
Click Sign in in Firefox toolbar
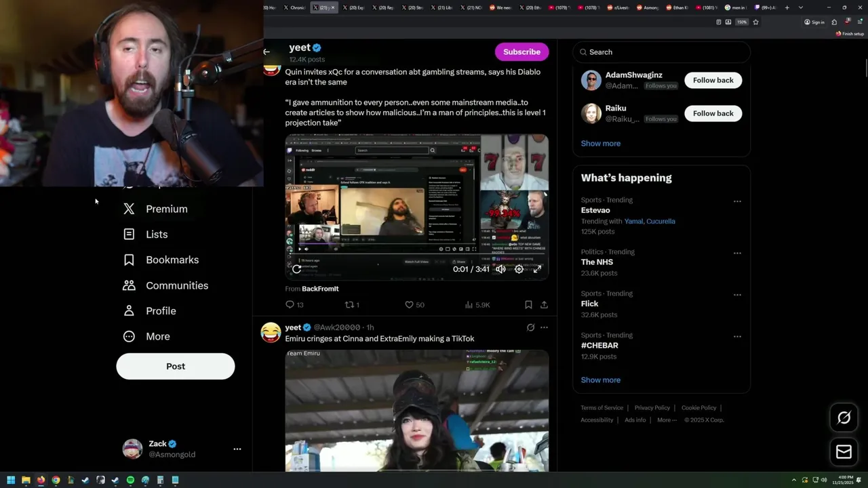814,22
